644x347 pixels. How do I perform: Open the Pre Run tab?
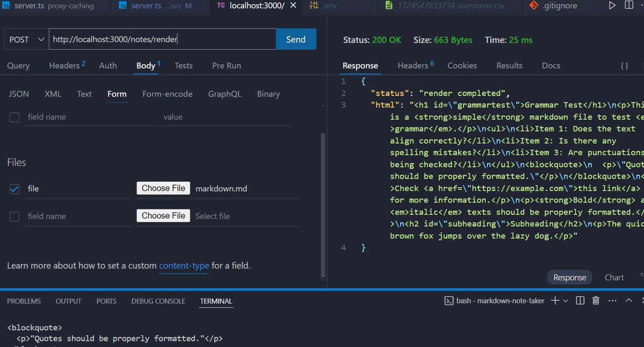pyautogui.click(x=226, y=65)
